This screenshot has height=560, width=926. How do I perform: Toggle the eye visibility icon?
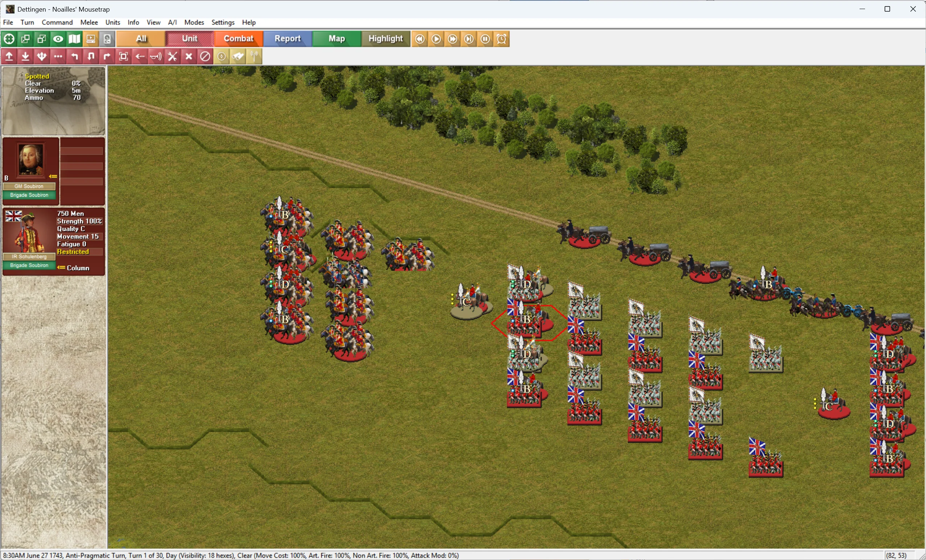click(58, 39)
